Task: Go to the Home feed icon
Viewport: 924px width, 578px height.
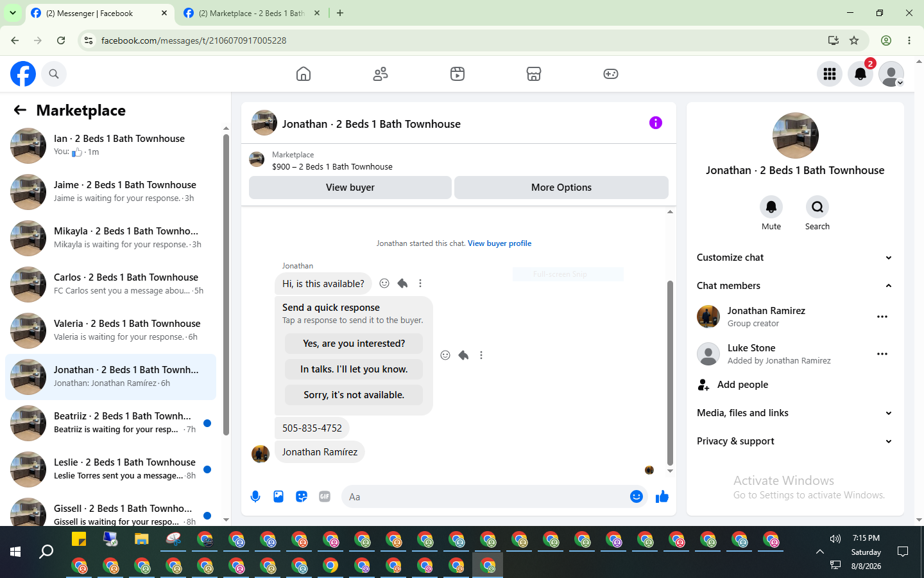Action: 304,74
